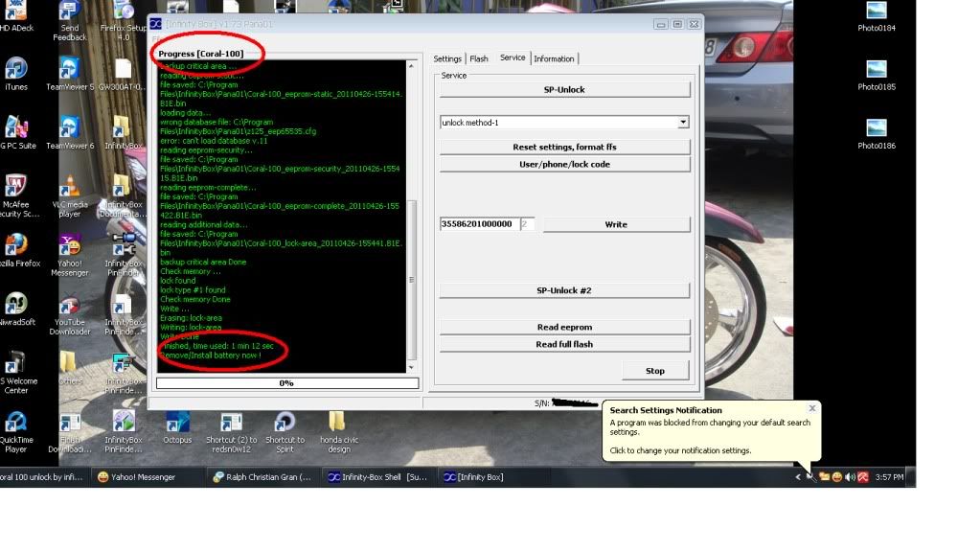Open the Photo0186 image icon
The height and width of the screenshot is (551, 980).
click(x=877, y=132)
